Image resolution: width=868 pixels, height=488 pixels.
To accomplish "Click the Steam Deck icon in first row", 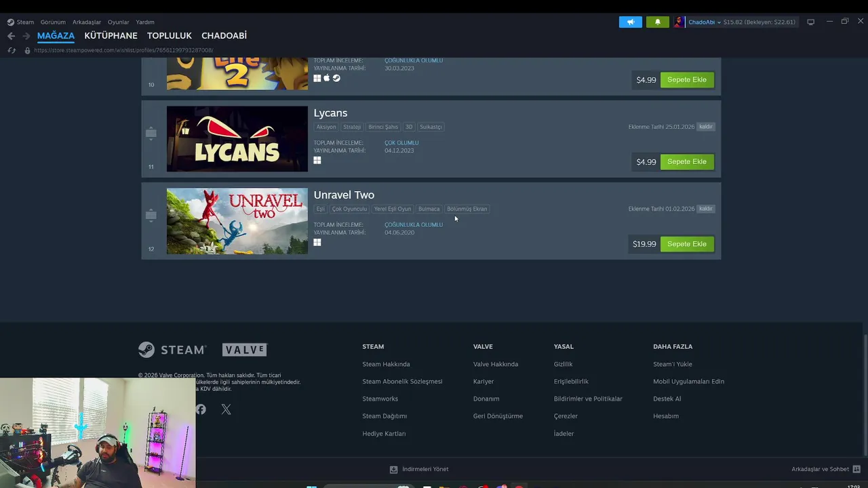I will coord(336,79).
